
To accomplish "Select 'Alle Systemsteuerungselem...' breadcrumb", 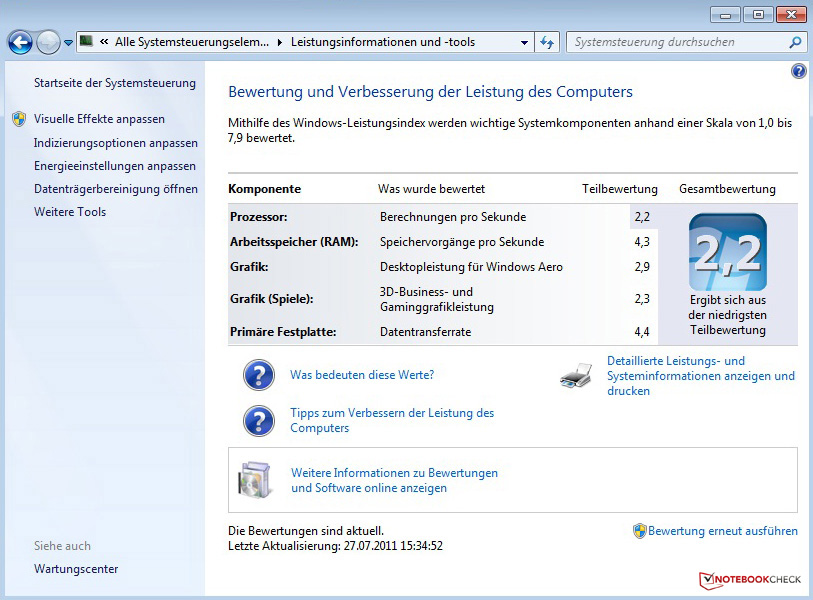I will coord(192,42).
